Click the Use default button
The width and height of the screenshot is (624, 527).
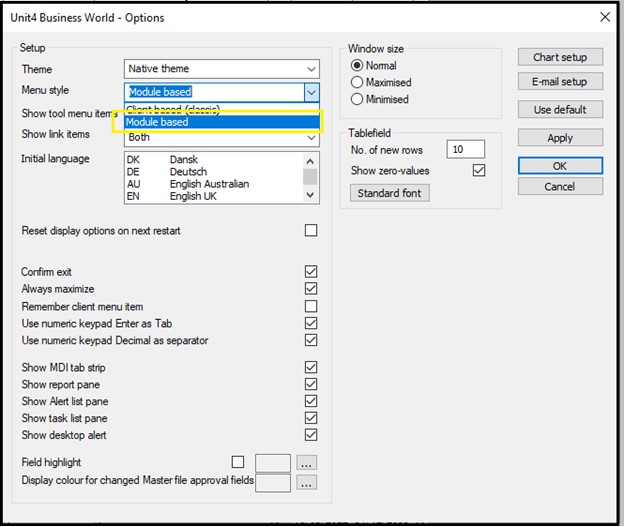pyautogui.click(x=560, y=109)
